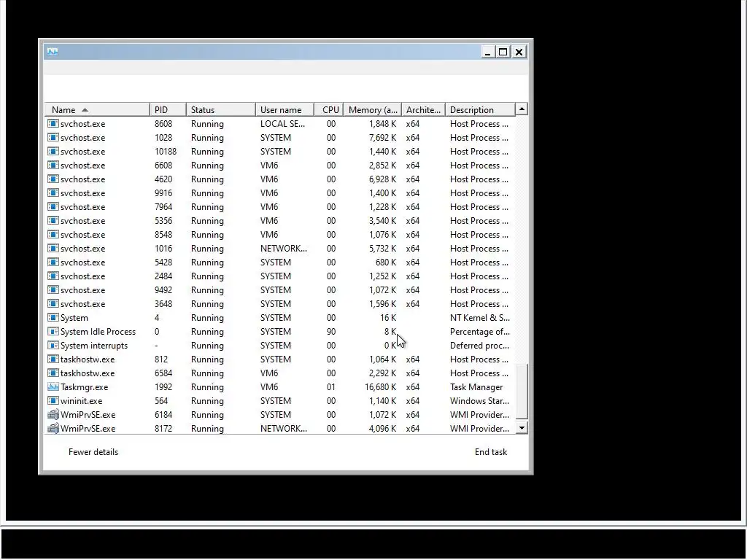Screen dimensions: 747x560
Task: Click the Task Manager title bar icon
Action: 53,52
